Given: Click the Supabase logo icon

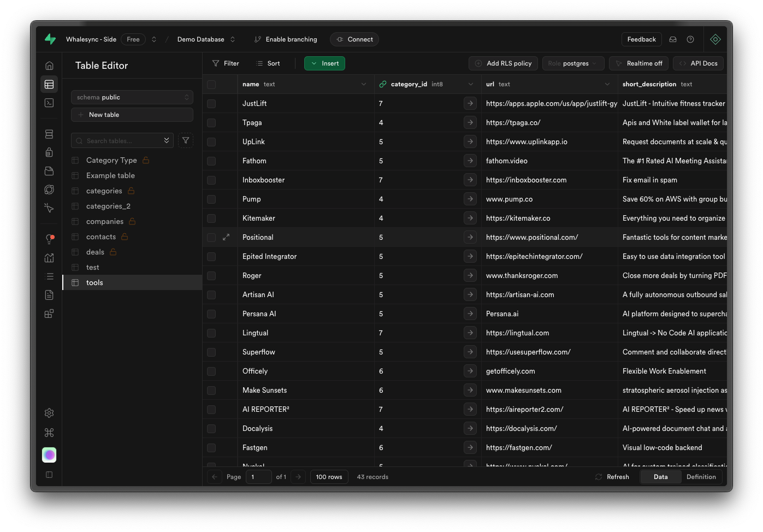Looking at the screenshot, I should click(x=50, y=39).
